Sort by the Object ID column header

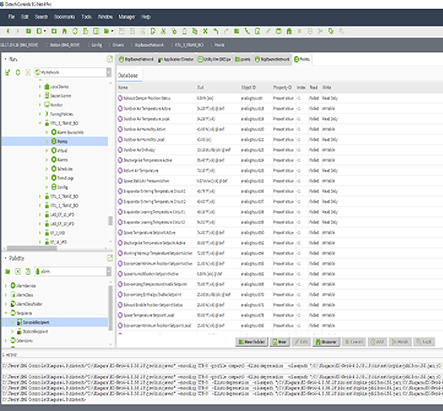coord(248,87)
